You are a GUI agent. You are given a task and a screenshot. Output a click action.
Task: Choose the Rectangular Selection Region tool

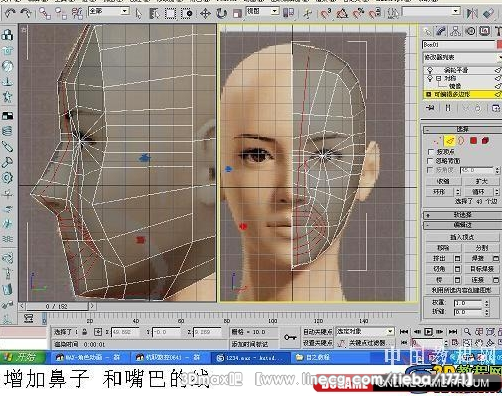click(x=170, y=13)
